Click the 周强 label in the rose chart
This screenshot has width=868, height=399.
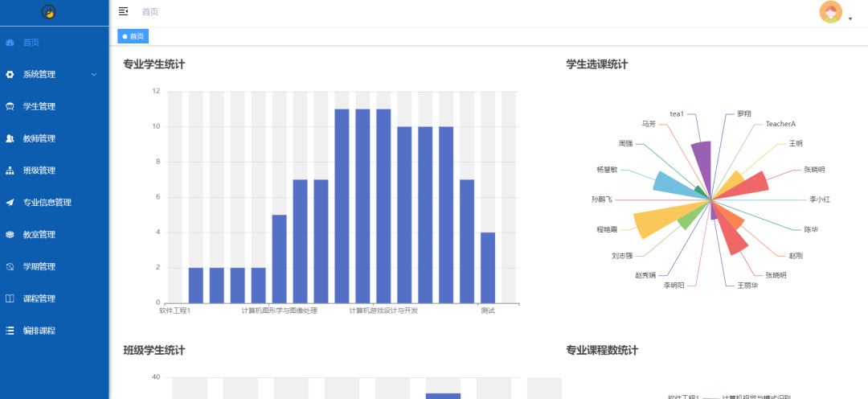pos(625,143)
